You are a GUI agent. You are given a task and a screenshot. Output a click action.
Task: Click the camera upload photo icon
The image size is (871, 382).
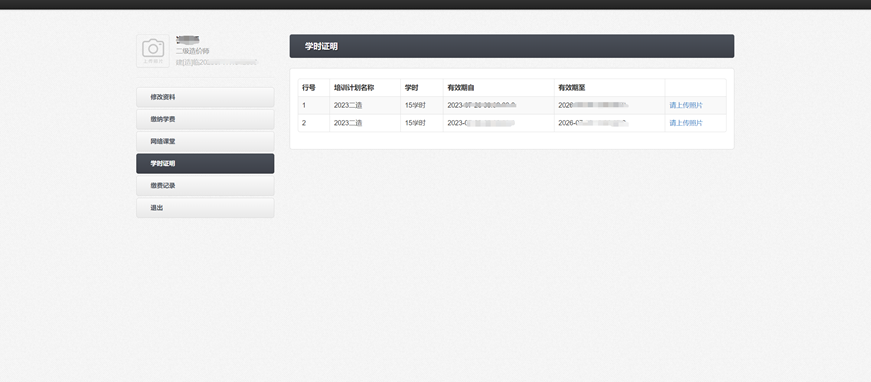pyautogui.click(x=153, y=51)
